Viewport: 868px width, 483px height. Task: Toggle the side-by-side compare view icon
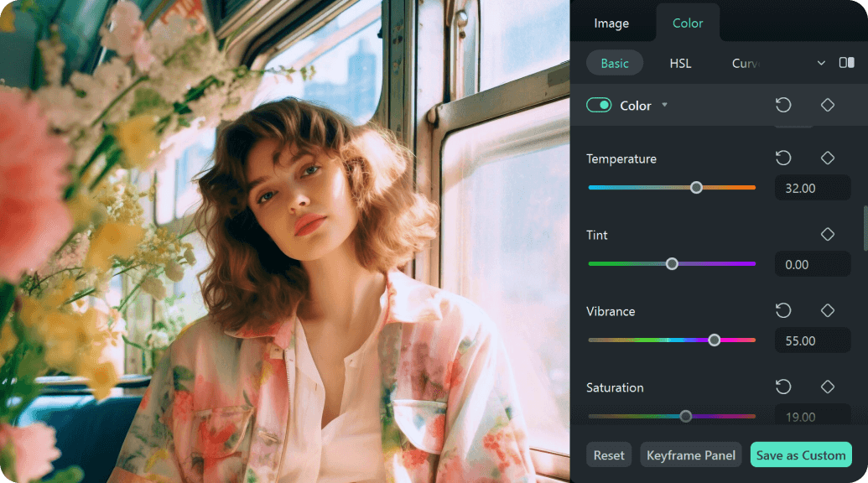846,63
